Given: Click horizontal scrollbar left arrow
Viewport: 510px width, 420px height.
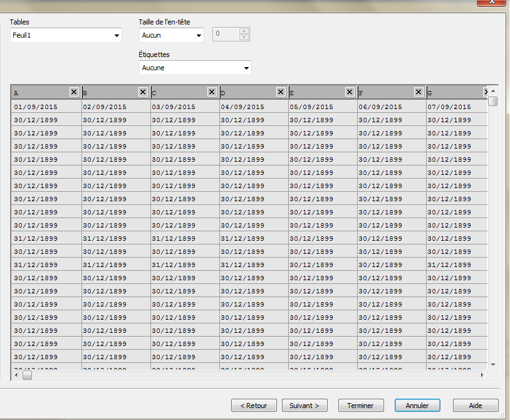Looking at the screenshot, I should (16, 375).
